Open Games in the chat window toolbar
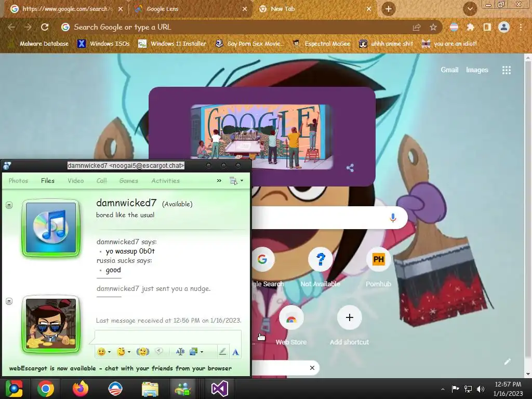 click(129, 181)
